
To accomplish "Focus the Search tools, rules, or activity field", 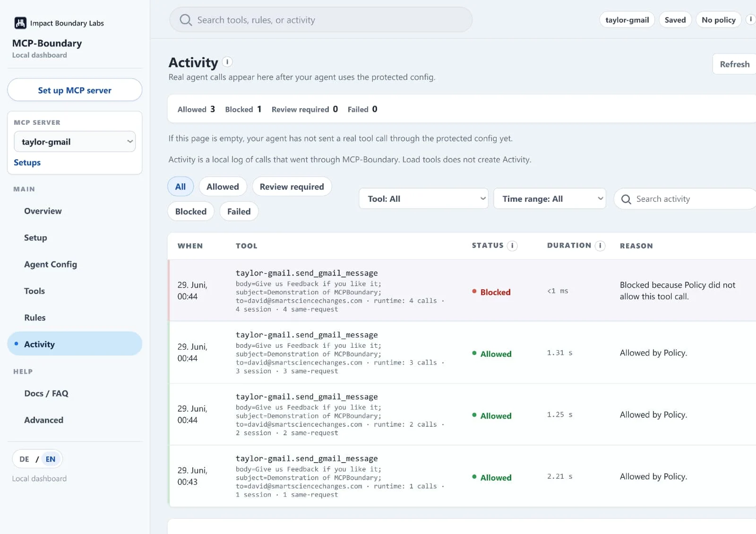I will tap(321, 20).
